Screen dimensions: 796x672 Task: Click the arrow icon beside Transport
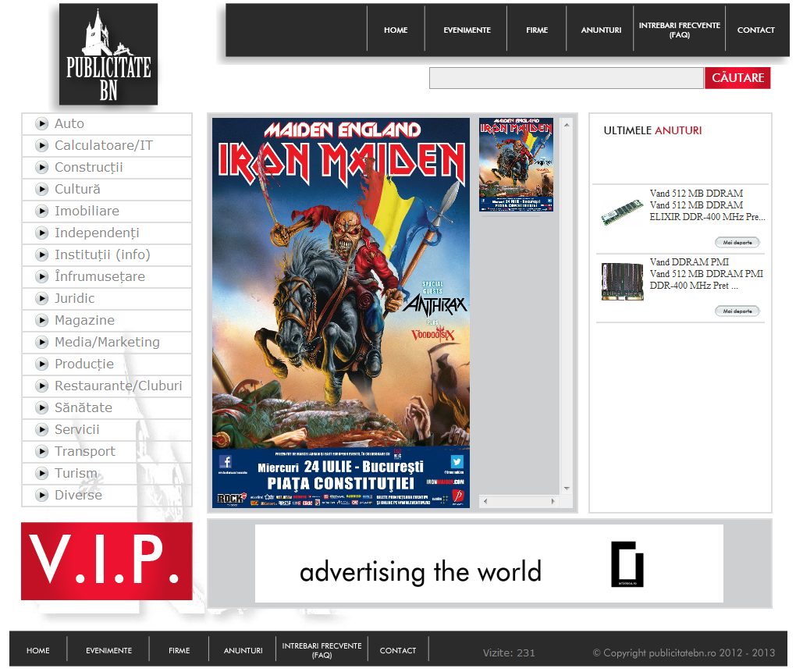pos(41,450)
